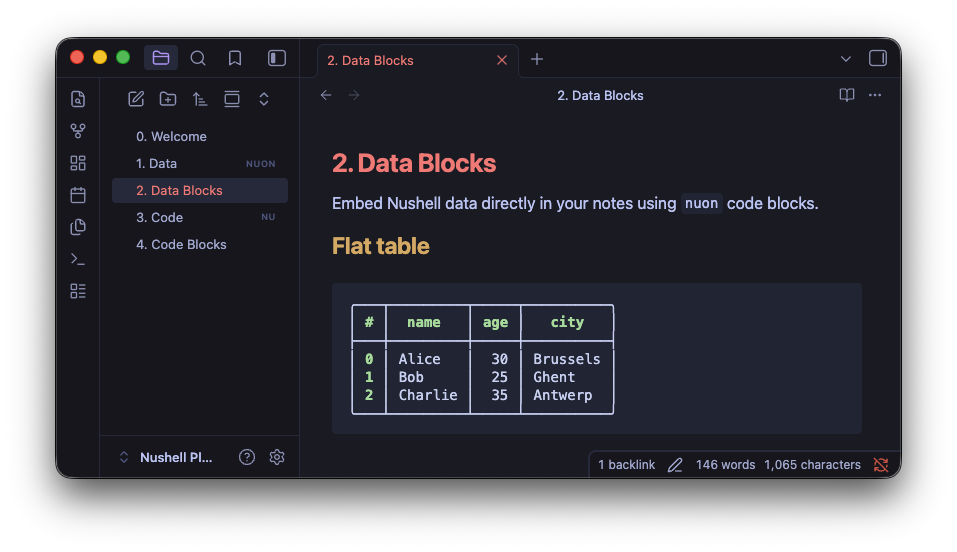Click the 146 words count
957x552 pixels.
(725, 465)
